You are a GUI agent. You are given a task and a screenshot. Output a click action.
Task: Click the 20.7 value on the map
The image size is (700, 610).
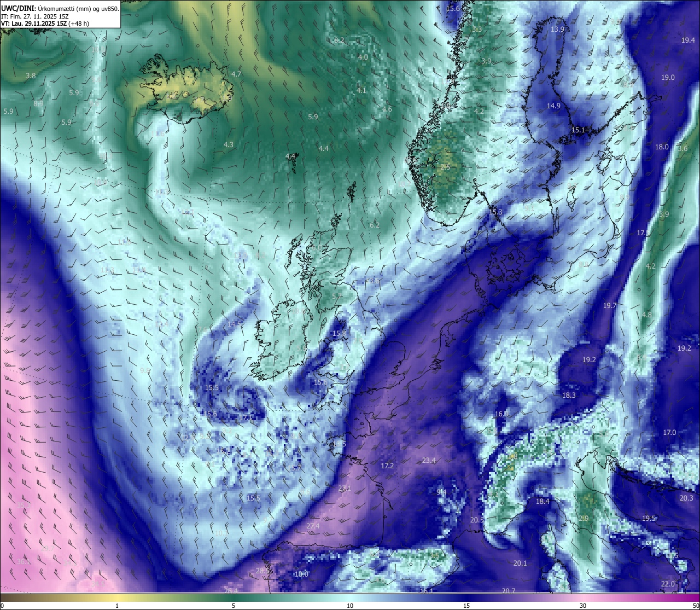tap(509, 590)
